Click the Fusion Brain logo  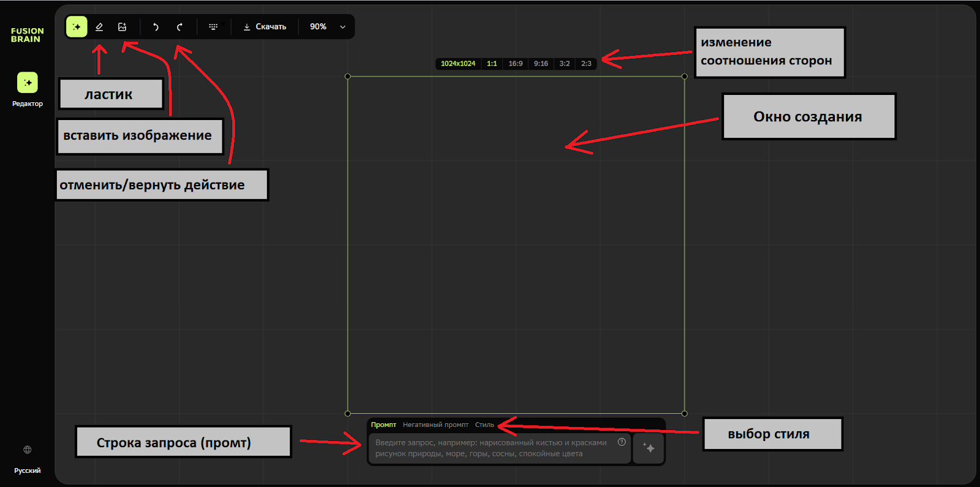27,35
